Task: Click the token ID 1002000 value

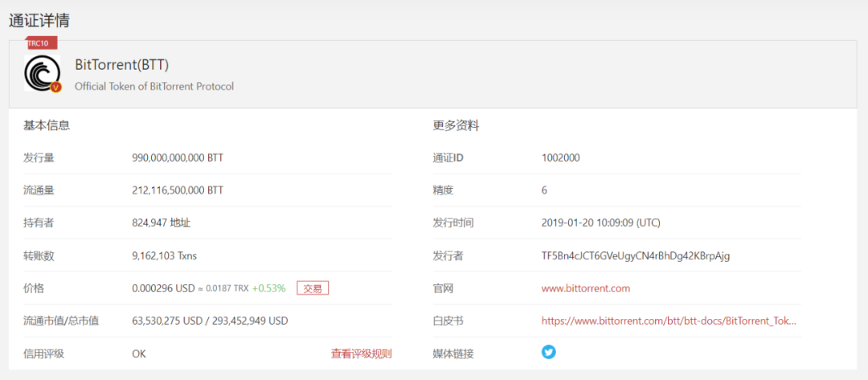Action: point(560,157)
